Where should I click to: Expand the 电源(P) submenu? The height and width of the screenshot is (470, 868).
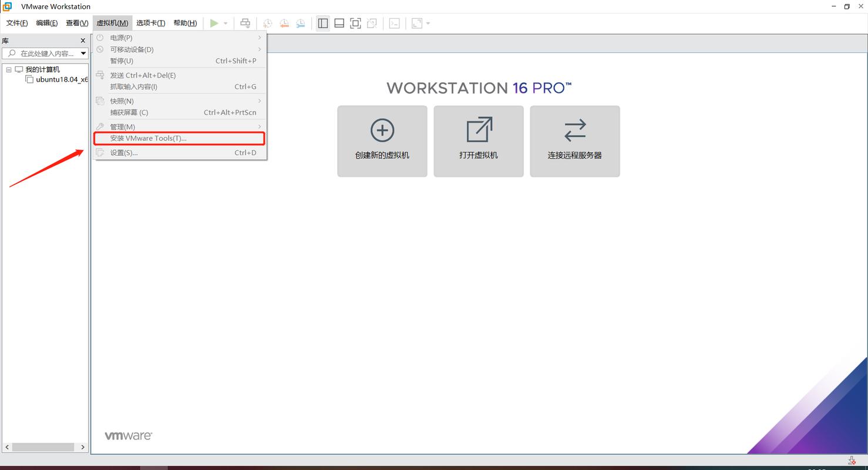click(179, 38)
